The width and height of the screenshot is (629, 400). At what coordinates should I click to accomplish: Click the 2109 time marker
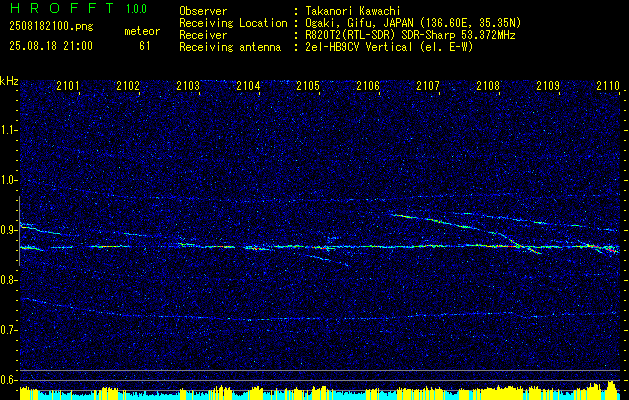(x=548, y=85)
